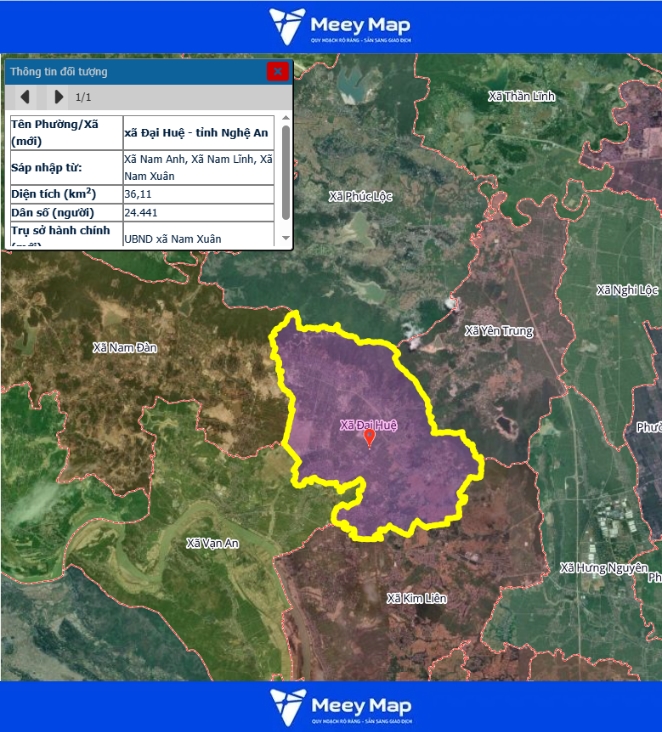Click the Thông tin đối tượng title bar
The height and width of the screenshot is (732, 662).
130,71
